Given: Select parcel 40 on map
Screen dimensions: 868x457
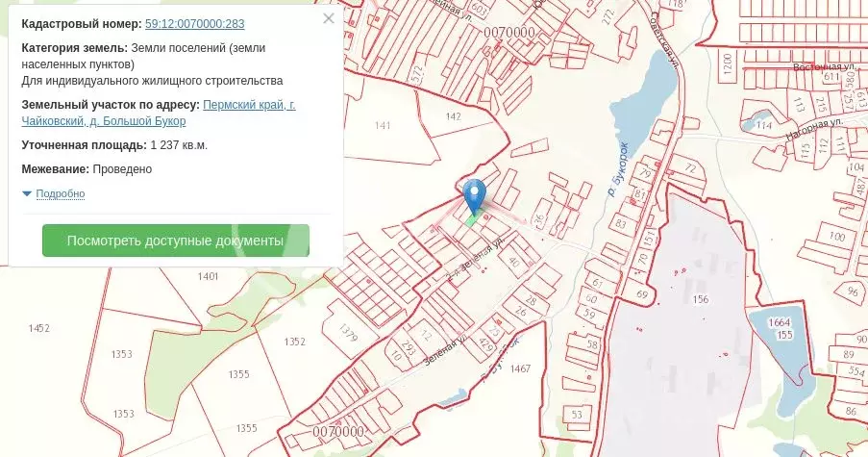Looking at the screenshot, I should [x=515, y=261].
